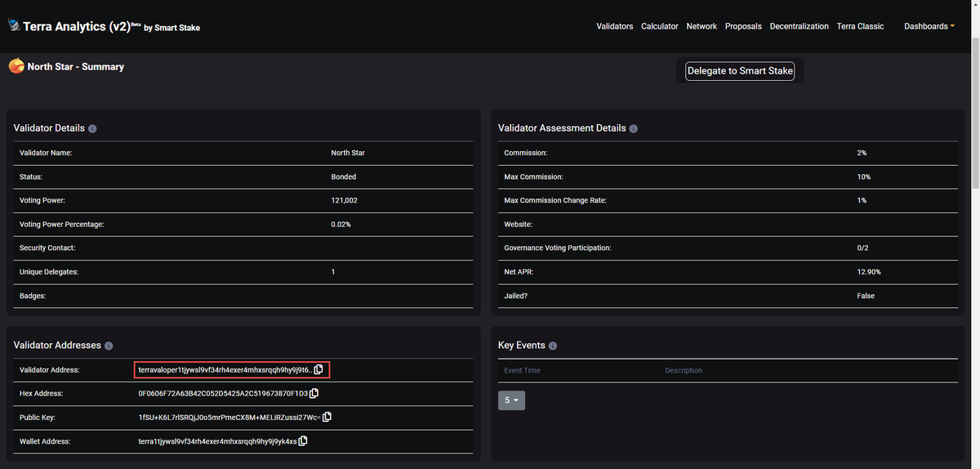Viewport: 980px width, 469px height.
Task: Click the North Star - Summary heading
Action: point(76,66)
